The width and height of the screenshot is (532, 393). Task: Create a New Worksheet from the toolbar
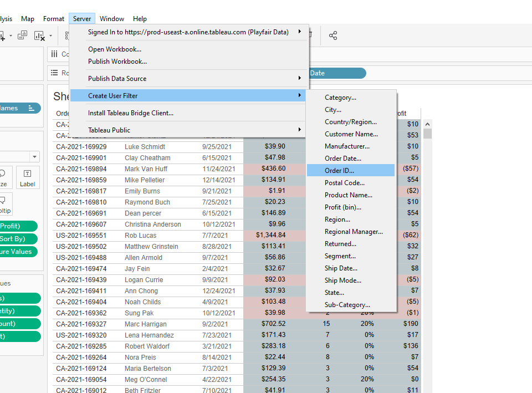[x=4, y=35]
